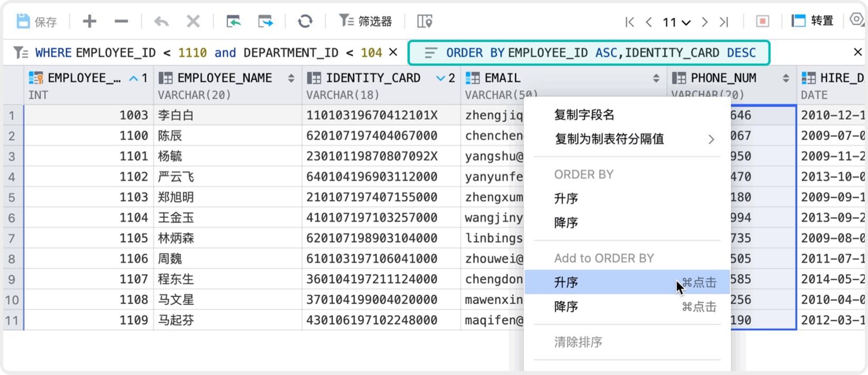Clear the WHERE filter with X
The image size is (868, 375).
(393, 52)
